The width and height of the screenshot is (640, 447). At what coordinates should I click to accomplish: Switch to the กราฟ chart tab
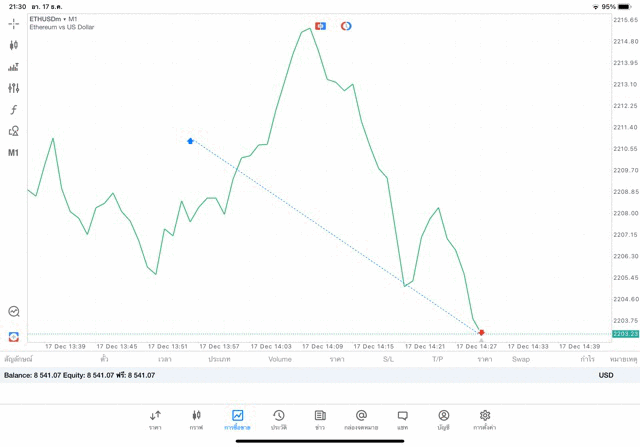196,420
